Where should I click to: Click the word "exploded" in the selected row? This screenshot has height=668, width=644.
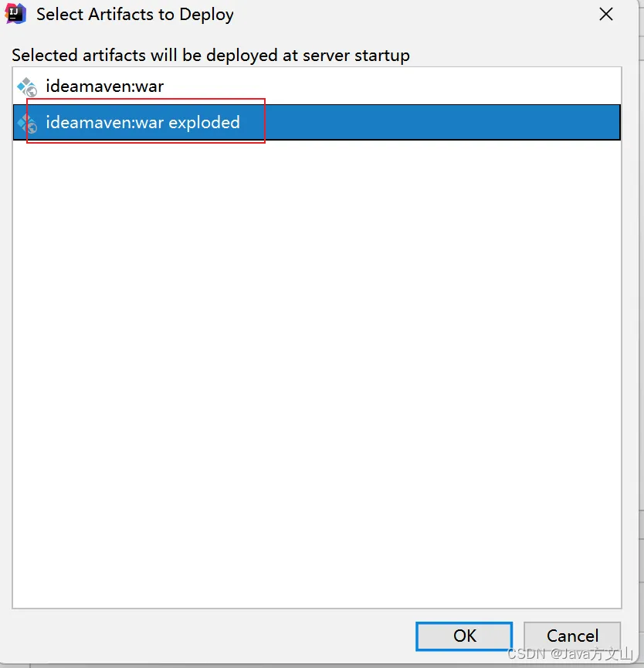pos(205,123)
